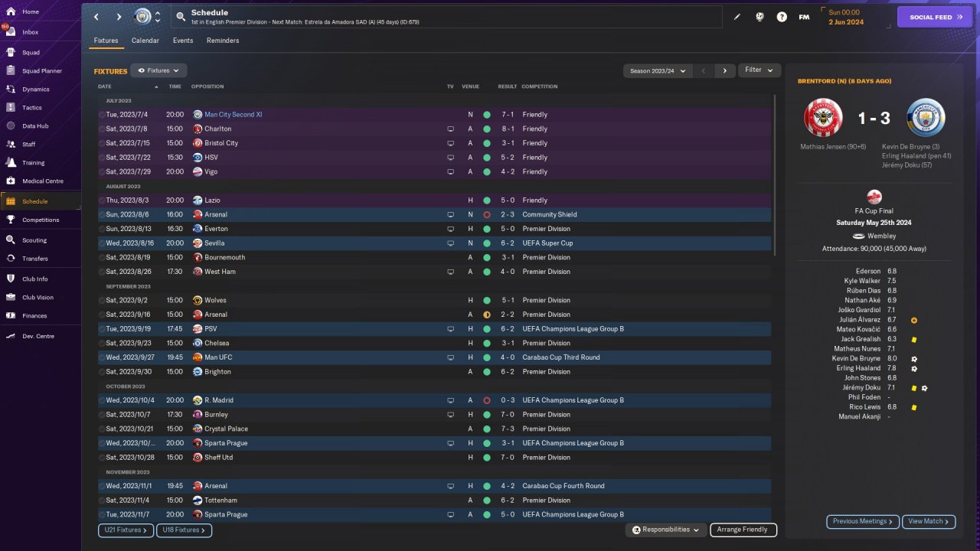
Task: Toggle reminder circle for R. Madrid fixture
Action: click(102, 400)
